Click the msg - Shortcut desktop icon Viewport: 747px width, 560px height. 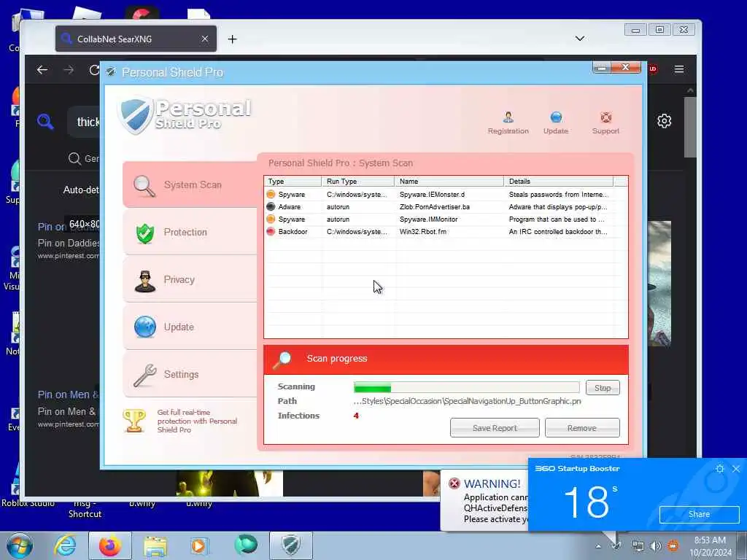[x=85, y=508]
